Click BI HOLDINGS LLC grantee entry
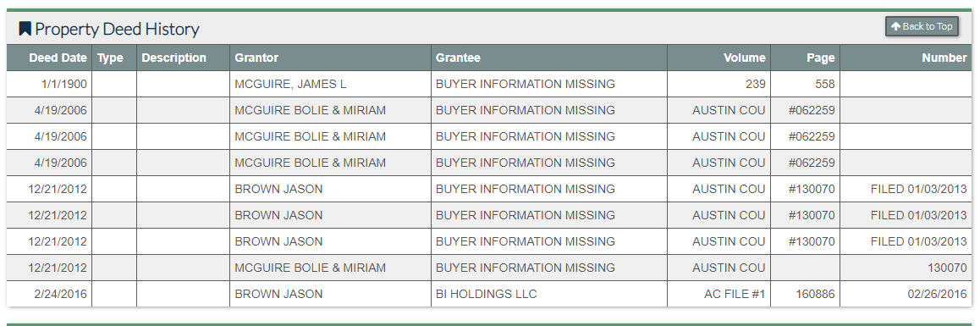The image size is (980, 326). 487,294
